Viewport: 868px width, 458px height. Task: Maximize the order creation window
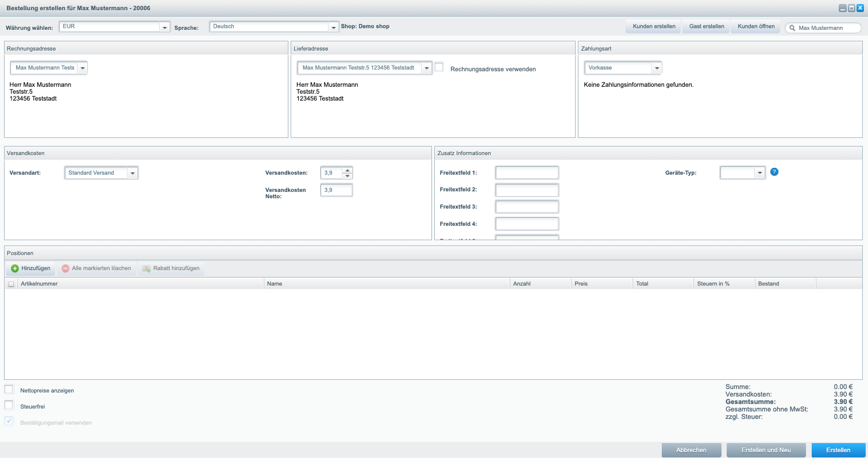[x=851, y=9]
